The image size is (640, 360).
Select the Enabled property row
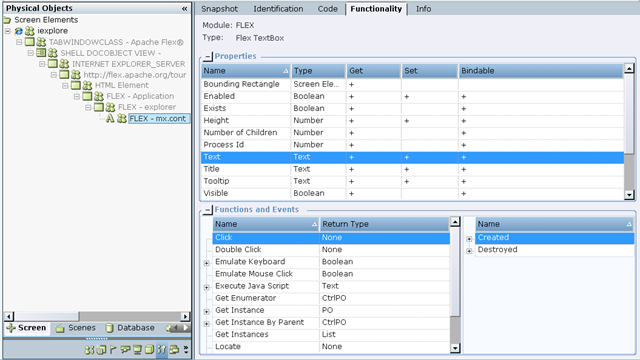click(412, 96)
